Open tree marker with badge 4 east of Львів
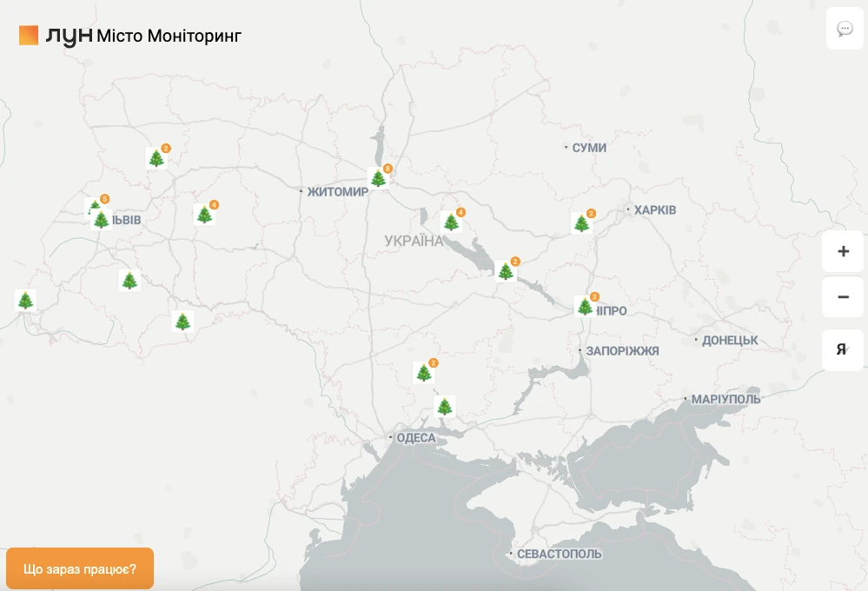 coord(204,215)
